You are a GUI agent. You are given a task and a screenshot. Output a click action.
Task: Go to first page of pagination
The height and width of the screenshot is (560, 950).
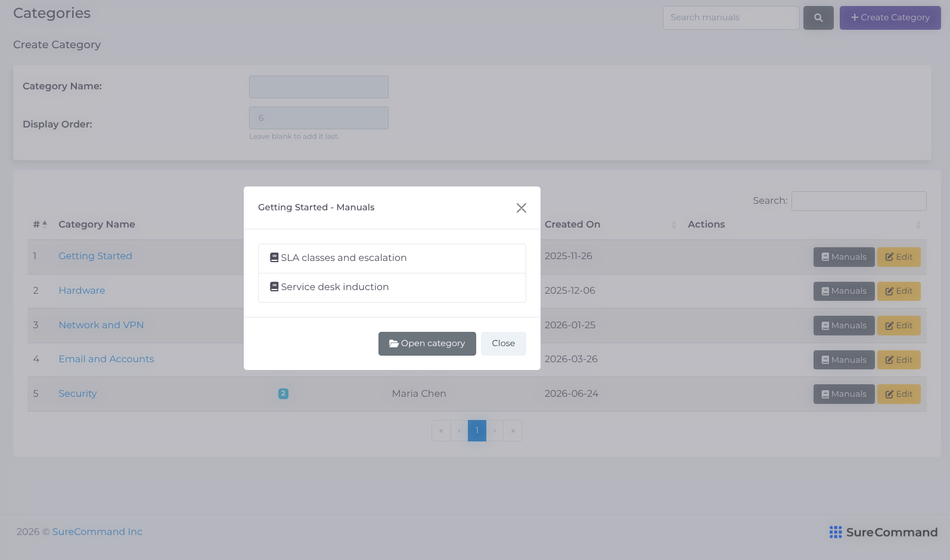coord(441,431)
